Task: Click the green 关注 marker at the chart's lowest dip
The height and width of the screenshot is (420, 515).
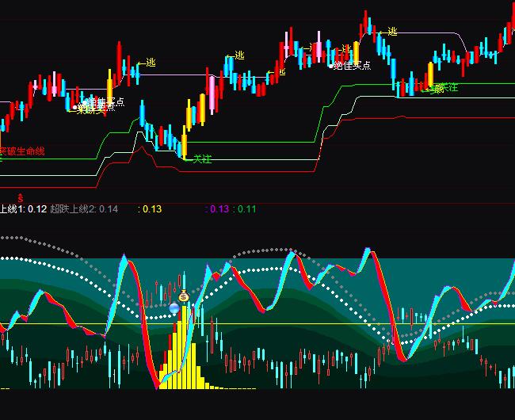Action: click(203, 159)
